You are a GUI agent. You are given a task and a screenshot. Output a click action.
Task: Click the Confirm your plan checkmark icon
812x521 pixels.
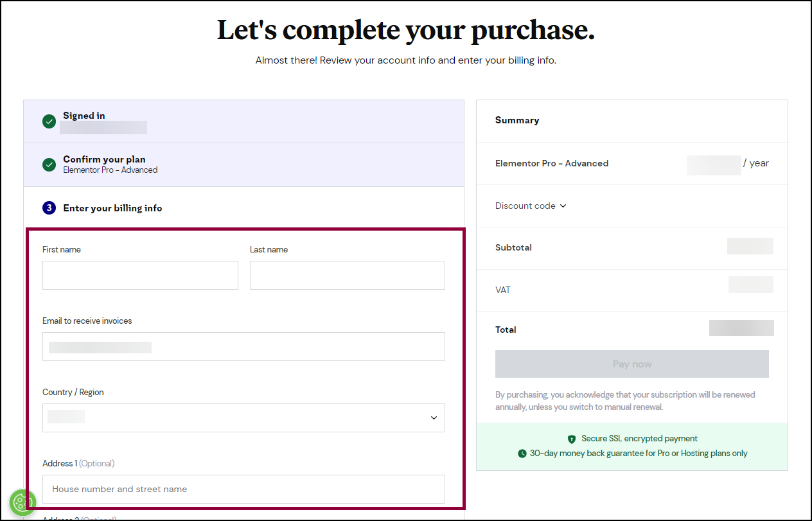coord(49,165)
